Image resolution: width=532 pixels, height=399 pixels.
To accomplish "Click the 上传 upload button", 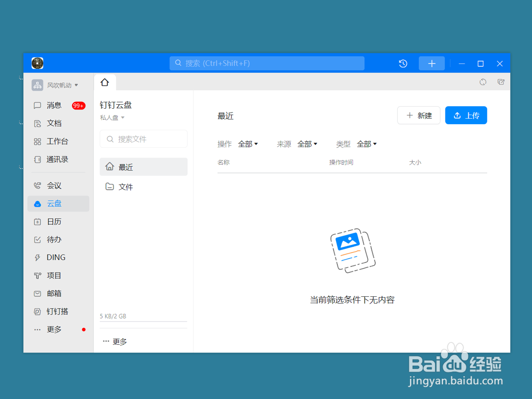I will tap(466, 115).
